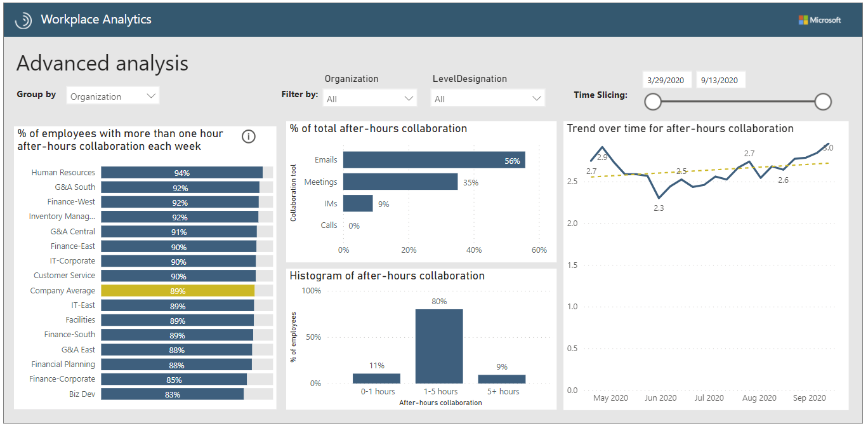868x428 pixels.
Task: Click the Human Resources row label
Action: pos(63,173)
